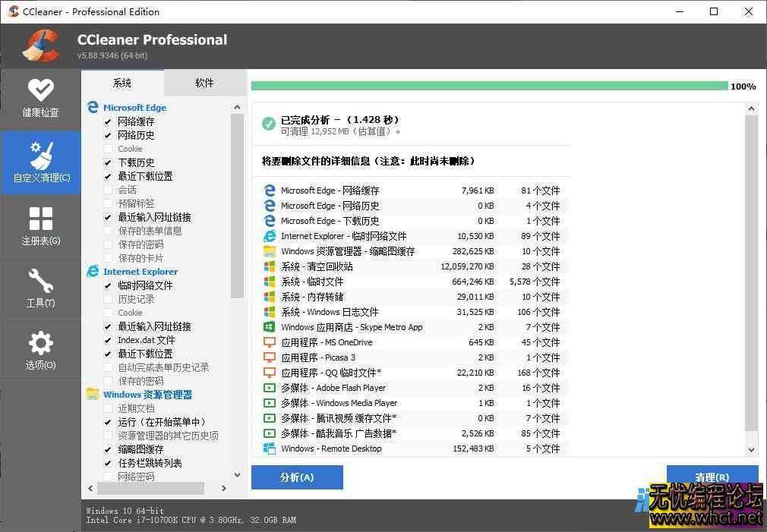Click the green progress bar at 100%
Image resolution: width=767 pixels, height=532 pixels.
[x=489, y=86]
